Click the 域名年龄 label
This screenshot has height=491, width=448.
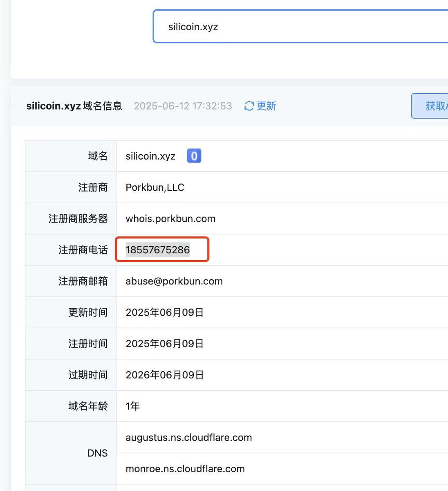tap(88, 406)
